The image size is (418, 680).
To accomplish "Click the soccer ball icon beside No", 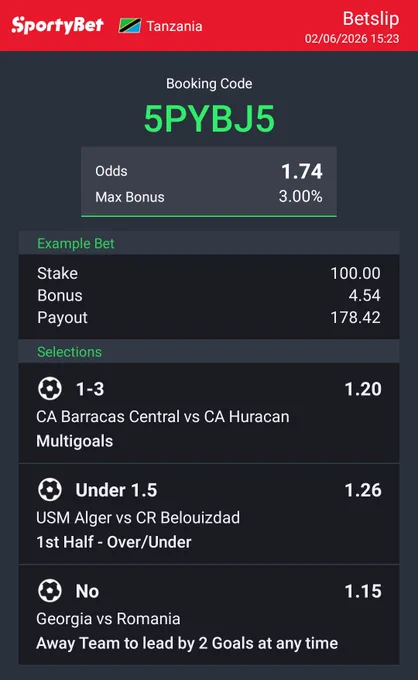I will [x=50, y=591].
